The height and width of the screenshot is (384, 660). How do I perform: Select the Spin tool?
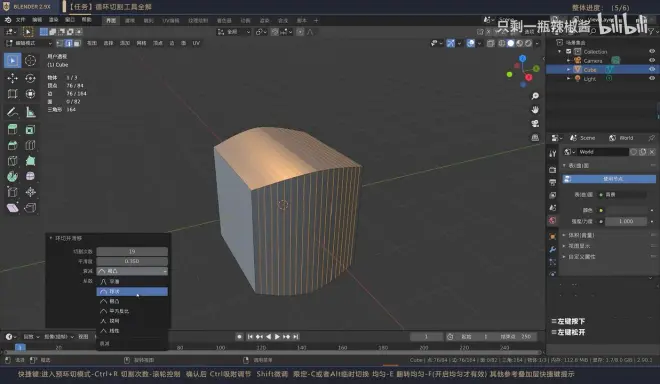pos(13,176)
